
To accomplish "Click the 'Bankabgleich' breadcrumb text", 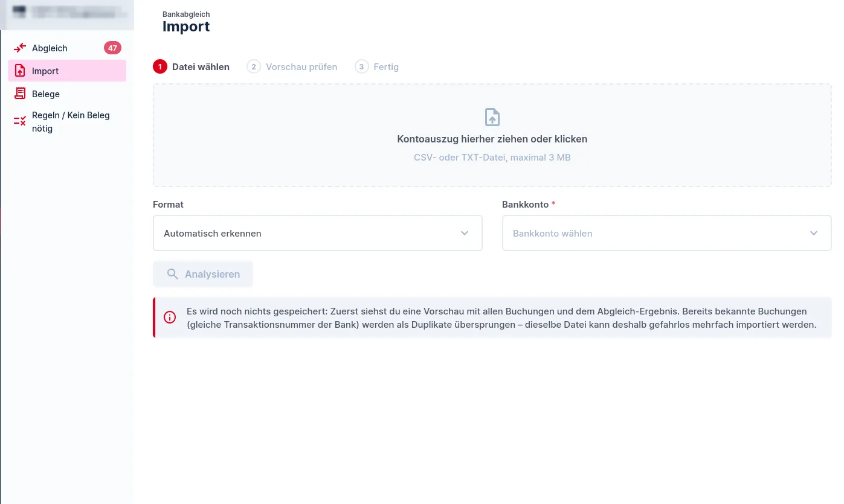I will tap(186, 14).
